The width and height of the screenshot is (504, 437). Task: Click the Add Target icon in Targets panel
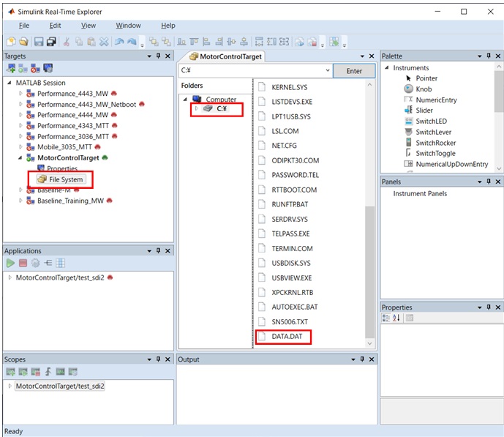[x=11, y=68]
